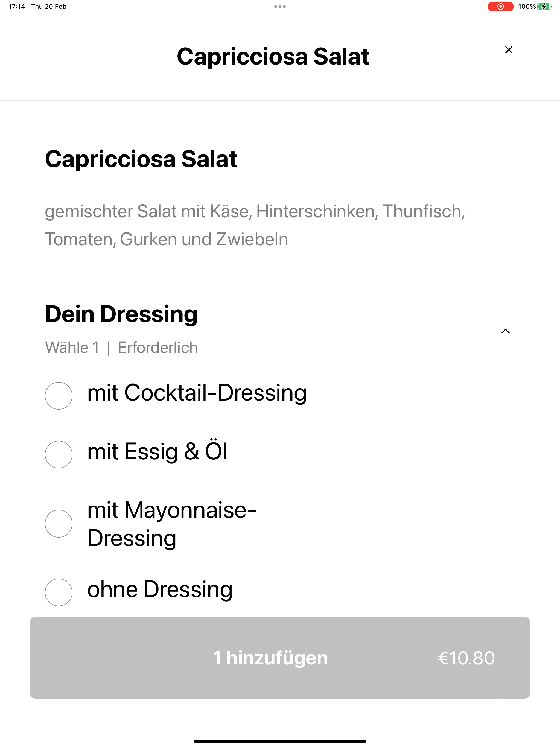Tap the 17:14 clock in status bar
The height and width of the screenshot is (747, 560).
tap(17, 6)
